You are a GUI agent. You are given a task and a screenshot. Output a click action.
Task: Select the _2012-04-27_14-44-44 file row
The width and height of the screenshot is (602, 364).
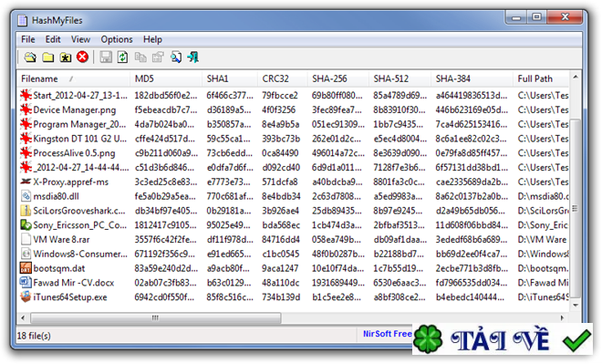pos(294,168)
